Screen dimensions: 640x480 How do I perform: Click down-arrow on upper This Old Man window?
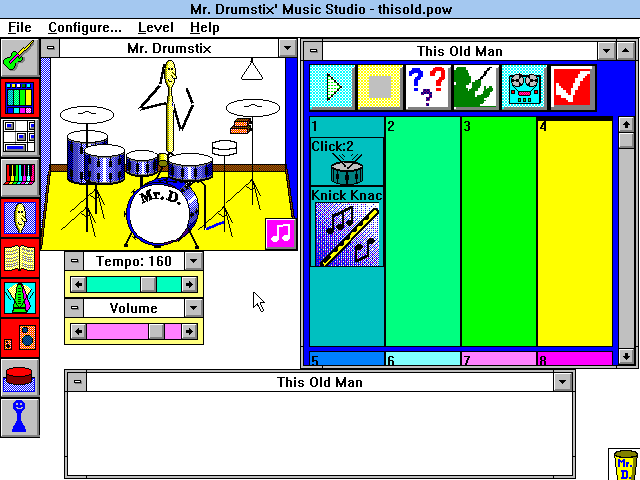coord(607,51)
